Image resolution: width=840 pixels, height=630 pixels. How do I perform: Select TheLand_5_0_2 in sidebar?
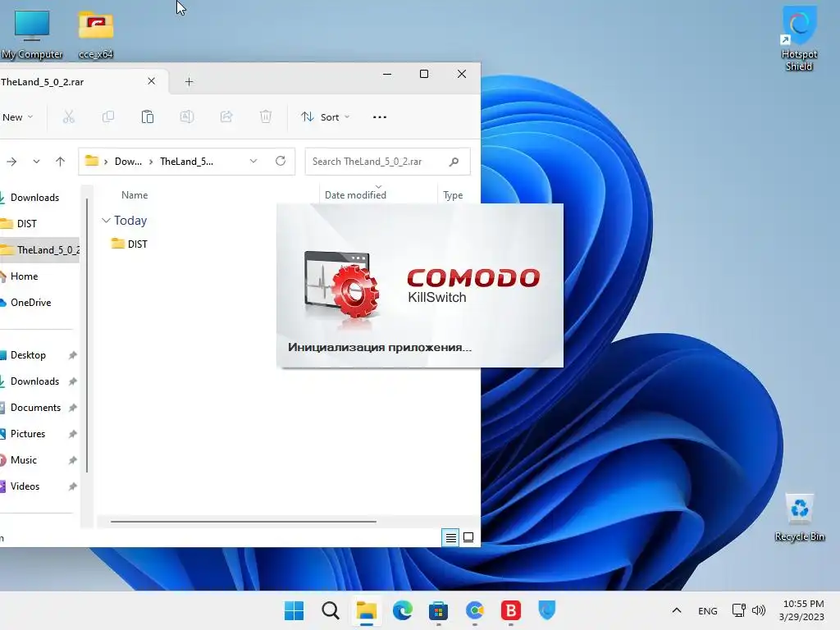[x=39, y=250]
